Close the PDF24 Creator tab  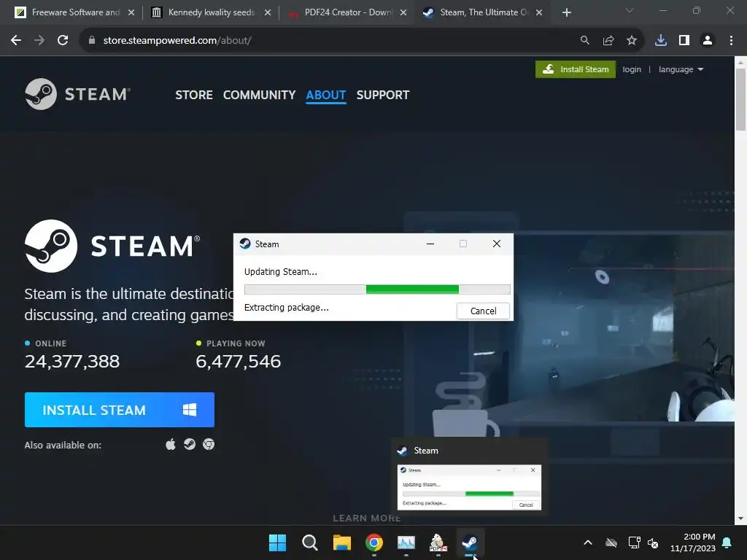coord(403,12)
